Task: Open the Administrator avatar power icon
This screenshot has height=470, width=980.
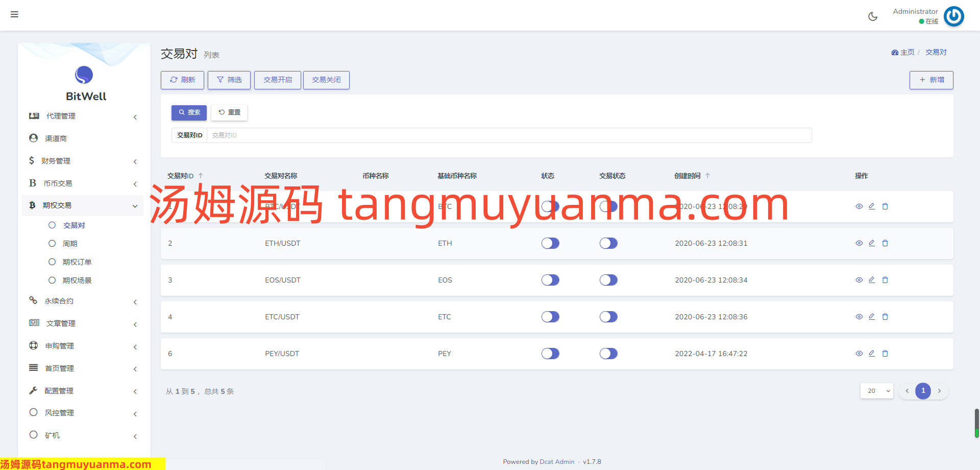Action: (x=953, y=16)
